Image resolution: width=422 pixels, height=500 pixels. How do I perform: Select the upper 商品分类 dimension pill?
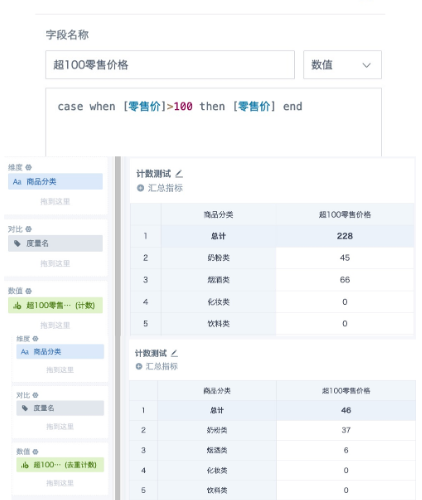point(55,181)
